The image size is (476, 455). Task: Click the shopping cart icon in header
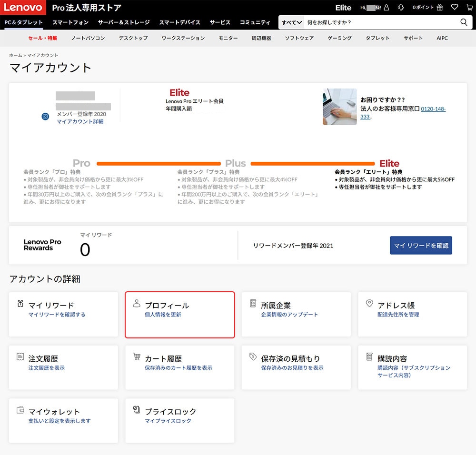tap(469, 8)
